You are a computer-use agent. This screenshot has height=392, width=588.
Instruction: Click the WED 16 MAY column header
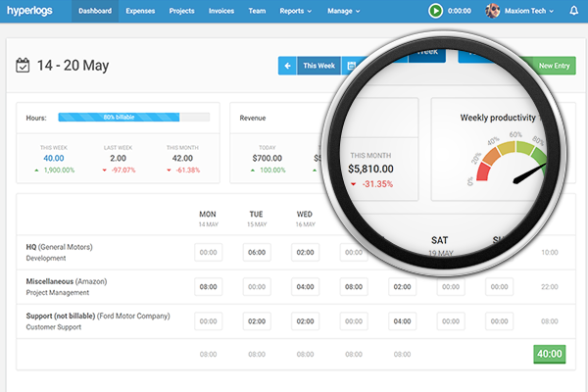point(305,219)
